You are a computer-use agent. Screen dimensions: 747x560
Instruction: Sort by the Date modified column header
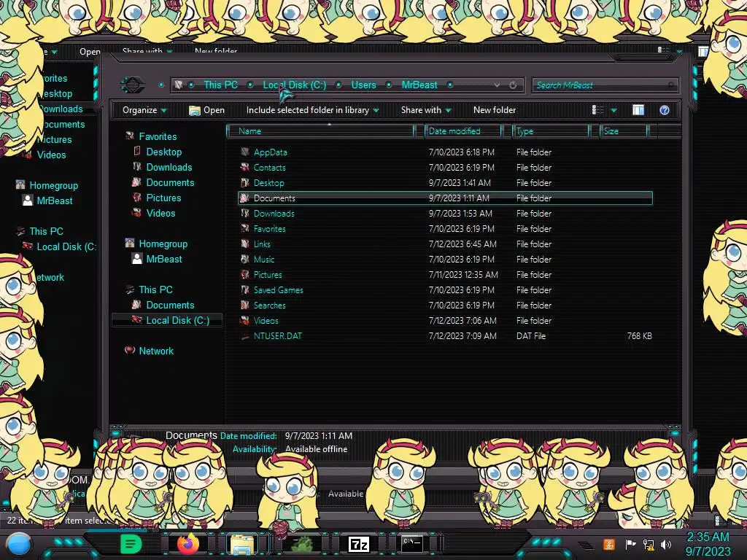point(463,131)
